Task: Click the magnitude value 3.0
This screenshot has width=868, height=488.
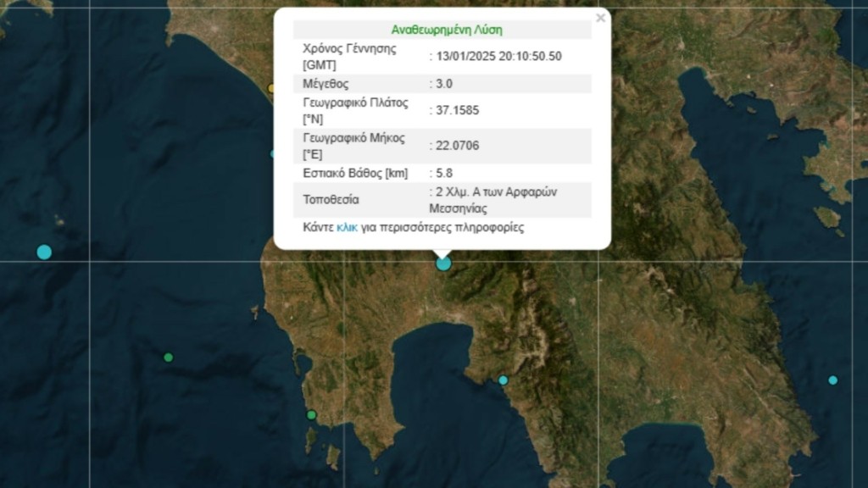Action: tap(444, 84)
